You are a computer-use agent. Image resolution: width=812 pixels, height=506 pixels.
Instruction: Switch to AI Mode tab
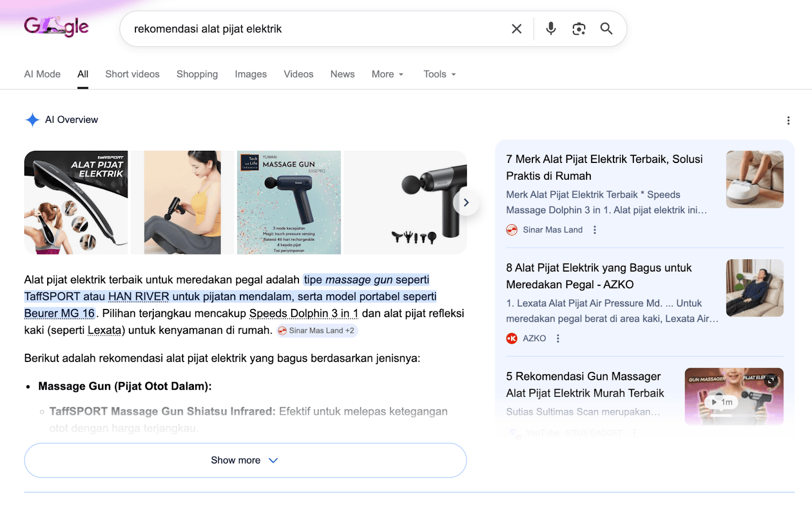[x=43, y=74]
